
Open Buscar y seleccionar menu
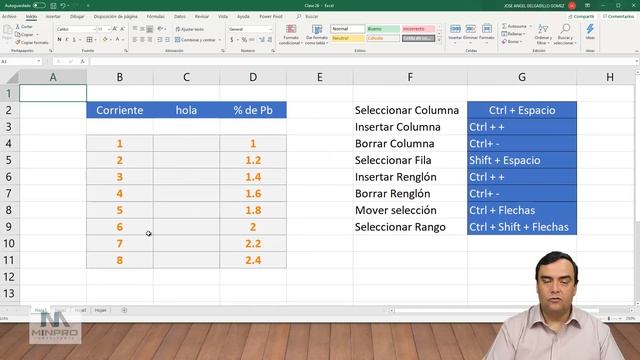pos(565,34)
